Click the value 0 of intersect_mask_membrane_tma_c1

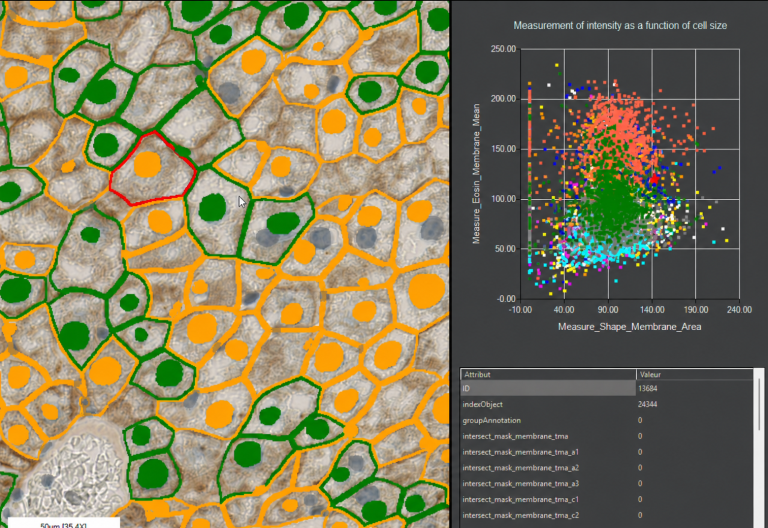pyautogui.click(x=640, y=500)
